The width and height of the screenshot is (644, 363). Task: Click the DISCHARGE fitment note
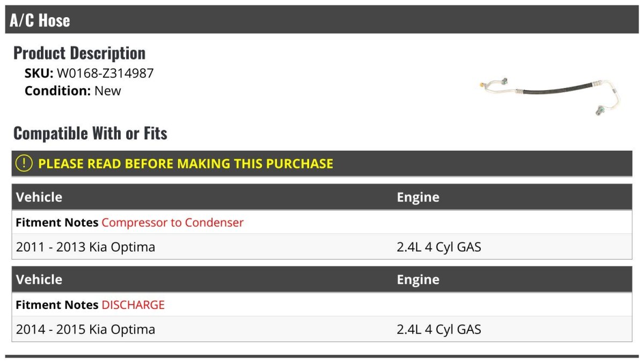click(x=133, y=305)
